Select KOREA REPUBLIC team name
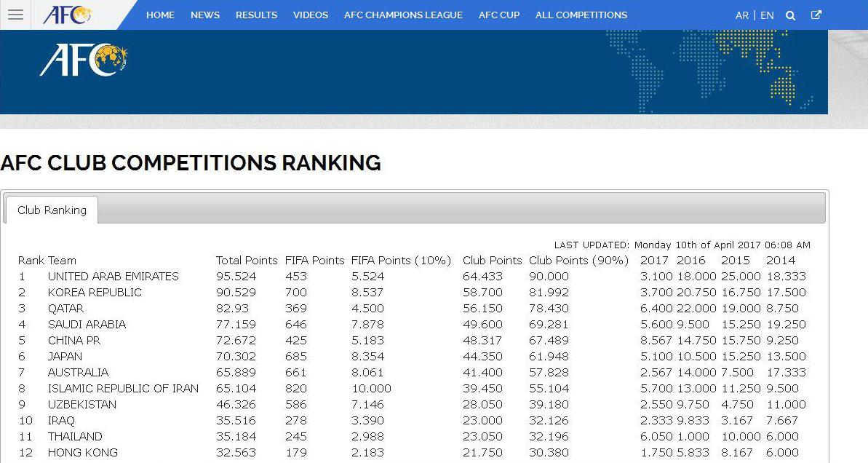Image resolution: width=868 pixels, height=463 pixels. coord(95,293)
